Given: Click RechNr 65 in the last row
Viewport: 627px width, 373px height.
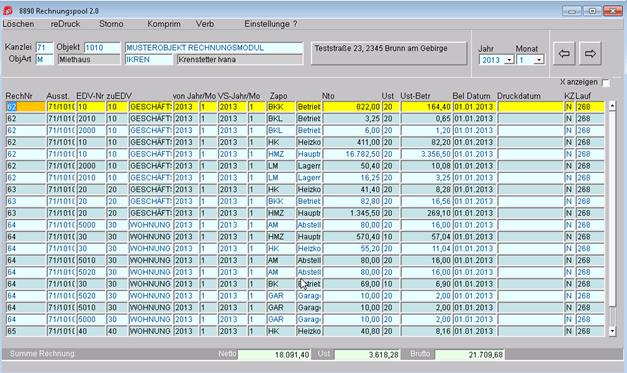Looking at the screenshot, I should click(x=25, y=331).
